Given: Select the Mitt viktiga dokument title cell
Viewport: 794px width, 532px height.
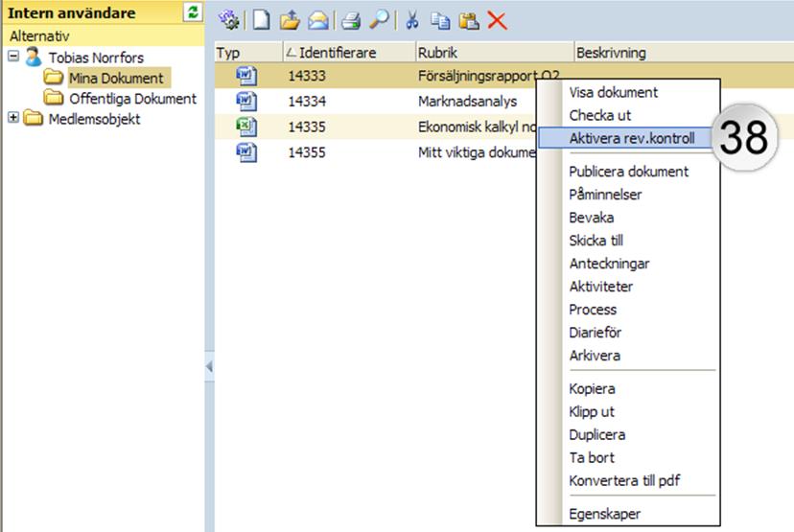Looking at the screenshot, I should (477, 152).
